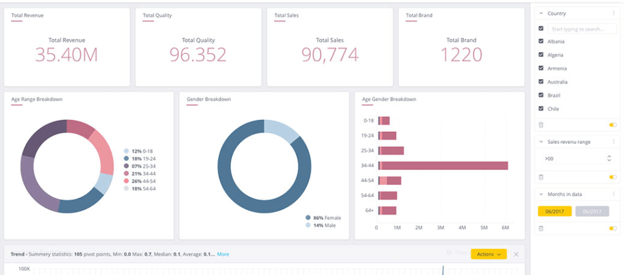The height and width of the screenshot is (275, 644).
Task: Click the 1220 Total Brand value
Action: (461, 55)
